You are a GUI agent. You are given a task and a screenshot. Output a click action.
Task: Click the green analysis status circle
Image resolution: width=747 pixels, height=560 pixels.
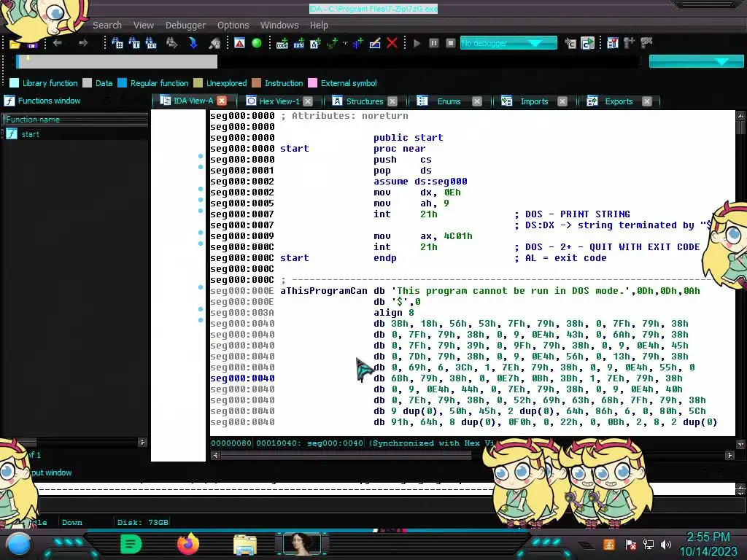coord(256,43)
